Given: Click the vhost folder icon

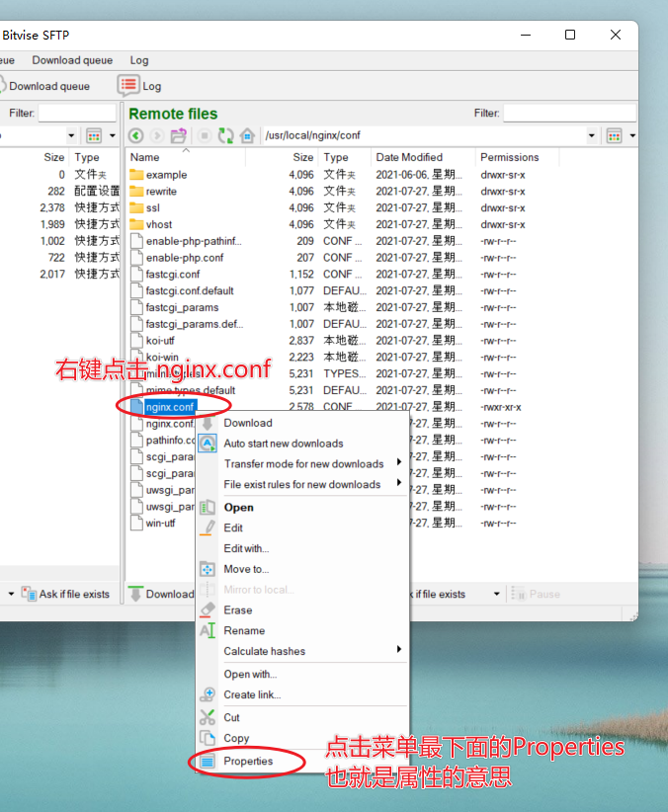Looking at the screenshot, I should [x=136, y=224].
